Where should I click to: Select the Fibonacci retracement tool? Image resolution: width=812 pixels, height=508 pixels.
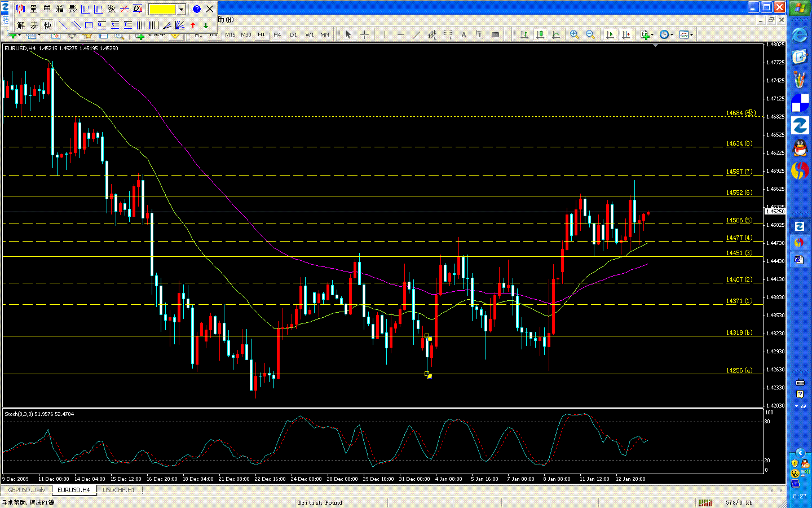tap(448, 35)
